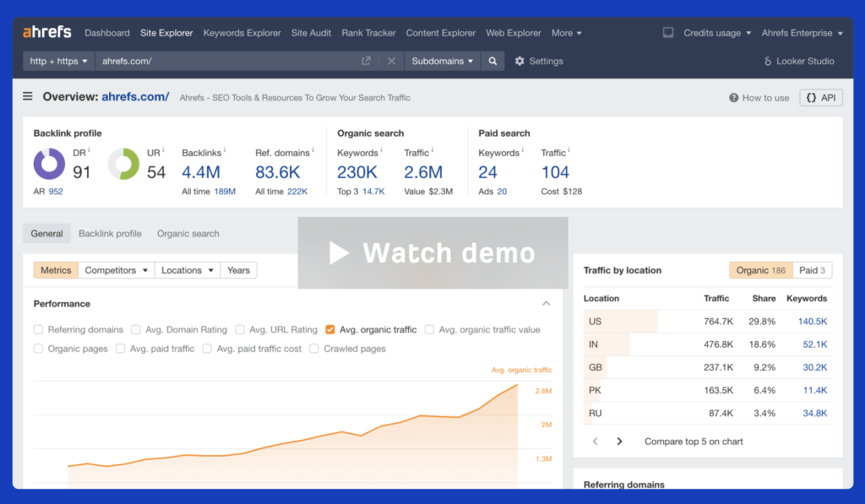Click Compare top 5 on chart

click(x=694, y=442)
